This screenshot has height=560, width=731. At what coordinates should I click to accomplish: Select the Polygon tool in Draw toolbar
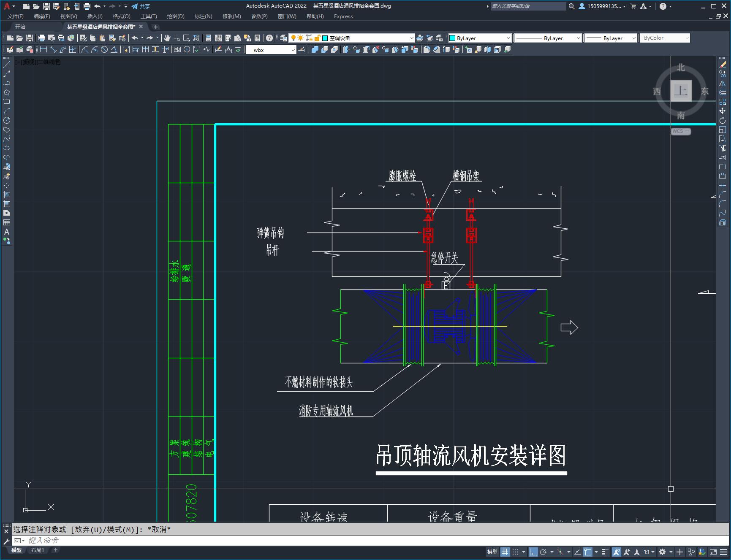pyautogui.click(x=7, y=92)
